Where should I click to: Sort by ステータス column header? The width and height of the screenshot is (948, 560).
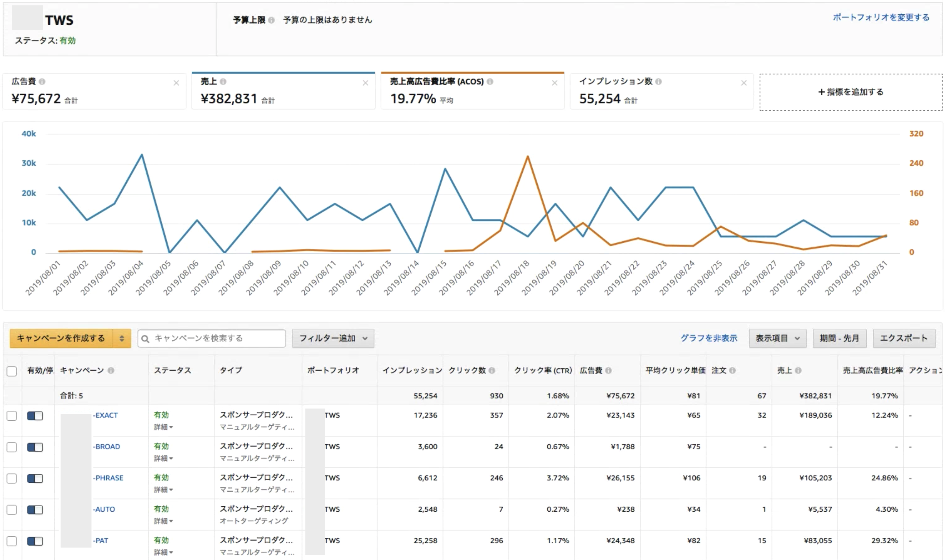tap(173, 371)
